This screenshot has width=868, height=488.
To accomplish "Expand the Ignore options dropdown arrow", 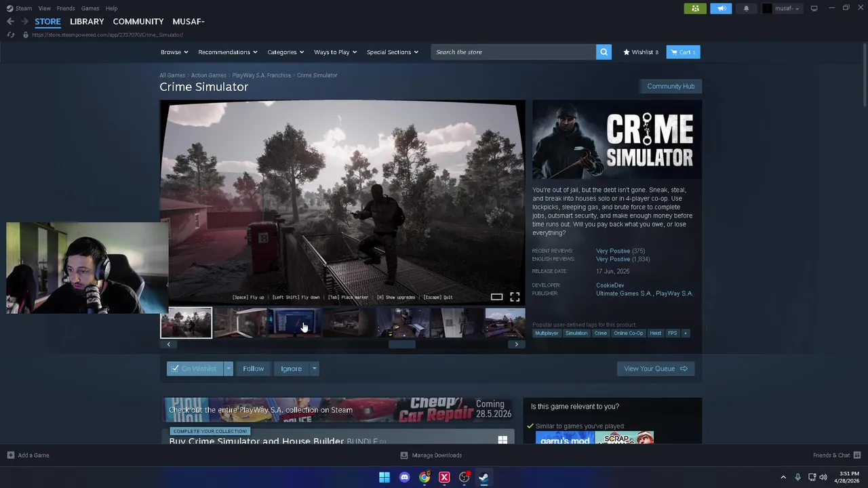I will (x=314, y=369).
